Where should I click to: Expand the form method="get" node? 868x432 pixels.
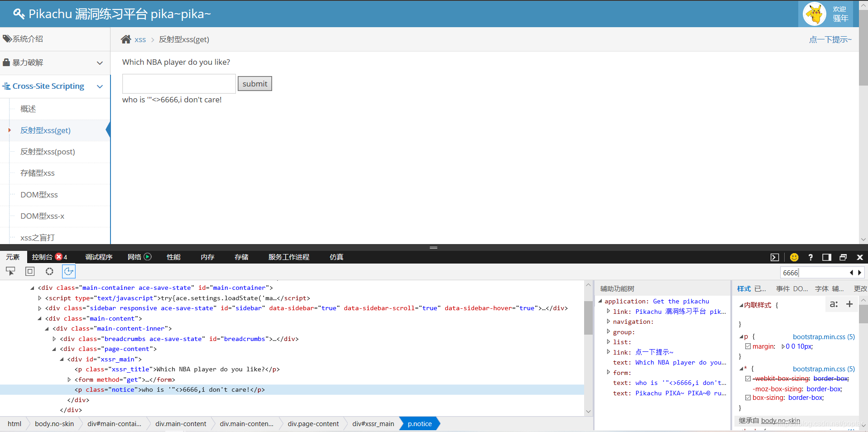69,379
